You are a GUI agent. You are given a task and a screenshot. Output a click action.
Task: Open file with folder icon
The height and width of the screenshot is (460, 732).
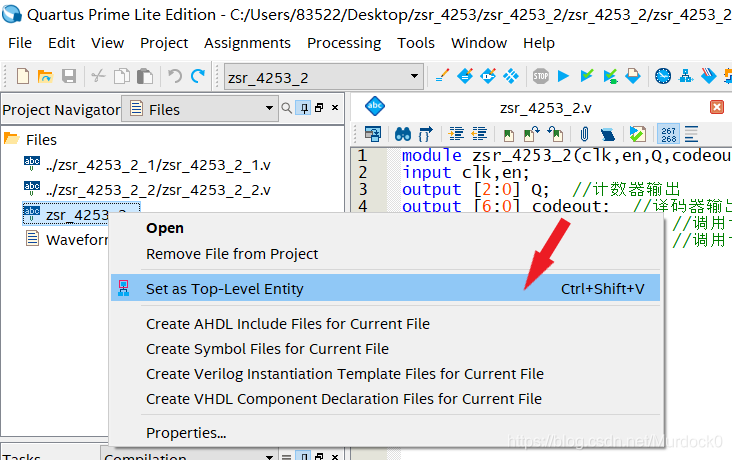click(x=45, y=76)
